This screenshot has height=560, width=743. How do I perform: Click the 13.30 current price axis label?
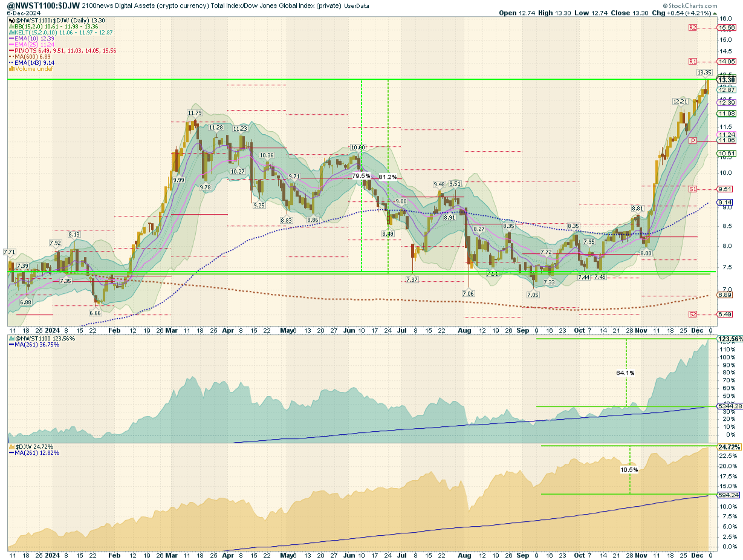[x=726, y=80]
